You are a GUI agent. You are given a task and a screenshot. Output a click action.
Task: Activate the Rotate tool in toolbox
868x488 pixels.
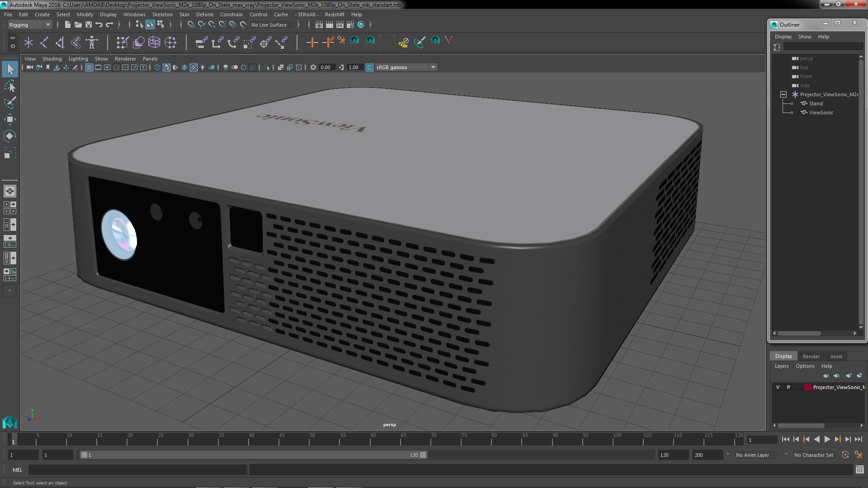pyautogui.click(x=10, y=136)
